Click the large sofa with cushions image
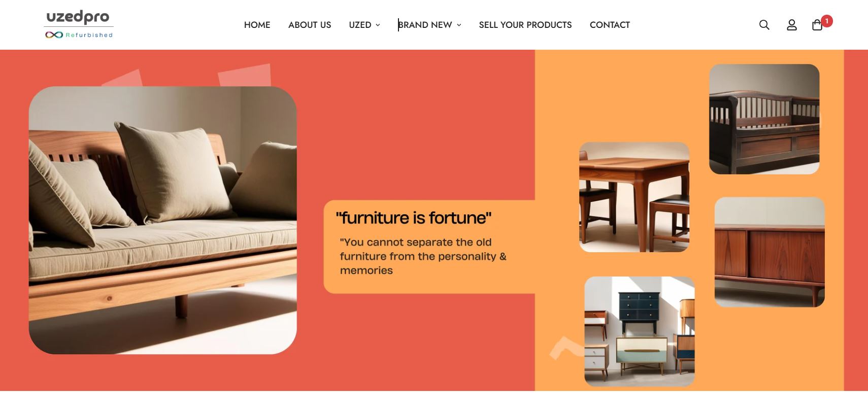The image size is (868, 393). pyautogui.click(x=162, y=220)
